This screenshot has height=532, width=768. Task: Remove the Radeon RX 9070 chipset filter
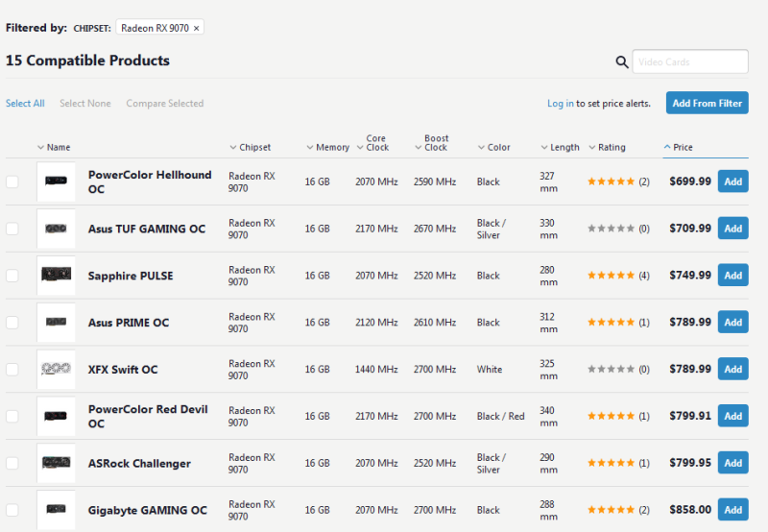tap(196, 29)
